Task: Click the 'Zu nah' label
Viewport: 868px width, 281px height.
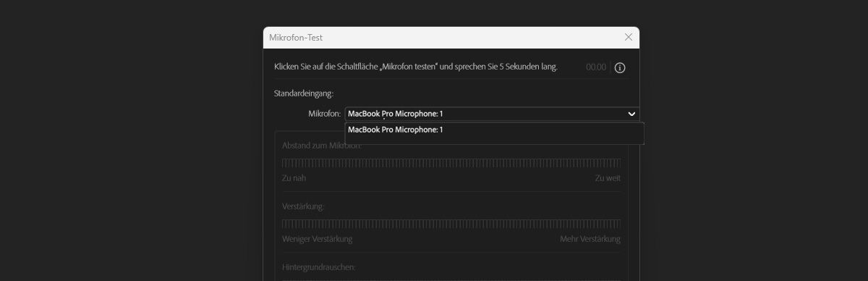Action: pyautogui.click(x=294, y=178)
